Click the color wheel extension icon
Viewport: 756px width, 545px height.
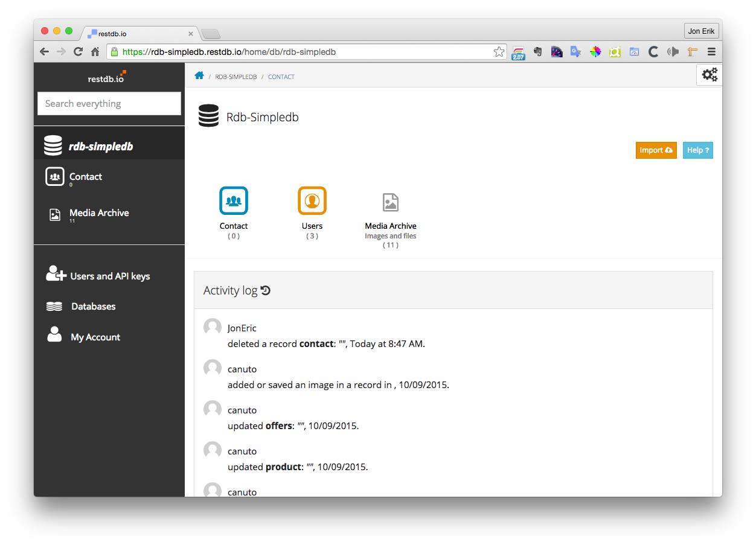(595, 52)
